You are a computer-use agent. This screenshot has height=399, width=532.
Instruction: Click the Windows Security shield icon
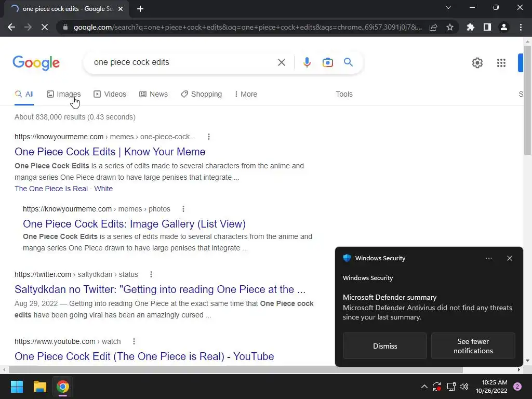pyautogui.click(x=347, y=258)
